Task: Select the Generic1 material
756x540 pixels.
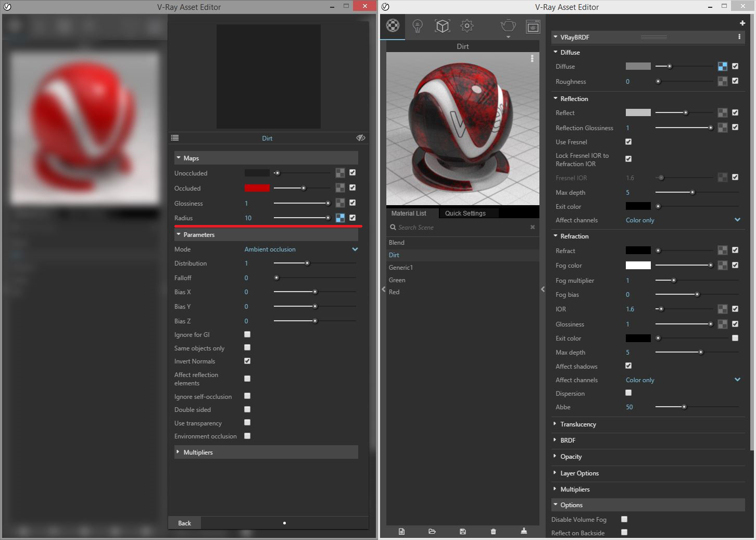Action: [462, 268]
